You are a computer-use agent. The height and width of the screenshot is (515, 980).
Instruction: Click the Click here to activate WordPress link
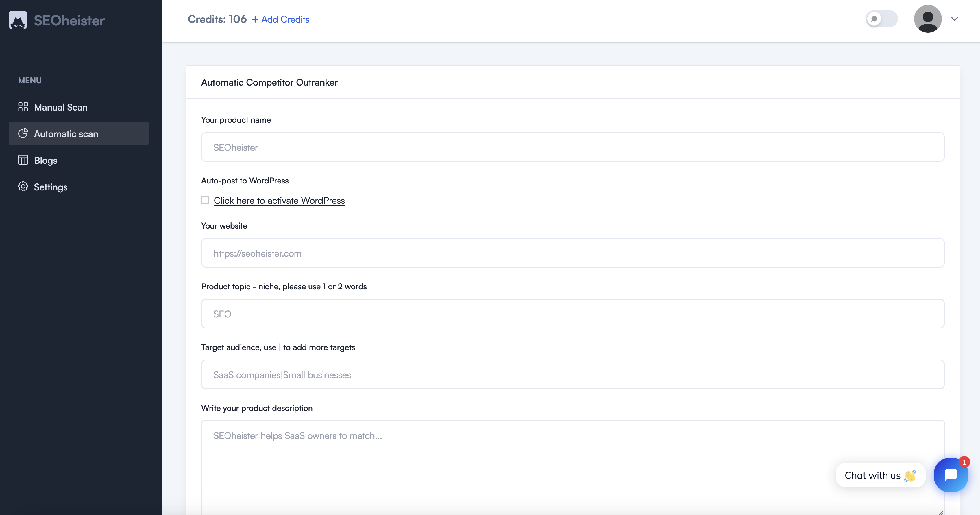pyautogui.click(x=279, y=200)
